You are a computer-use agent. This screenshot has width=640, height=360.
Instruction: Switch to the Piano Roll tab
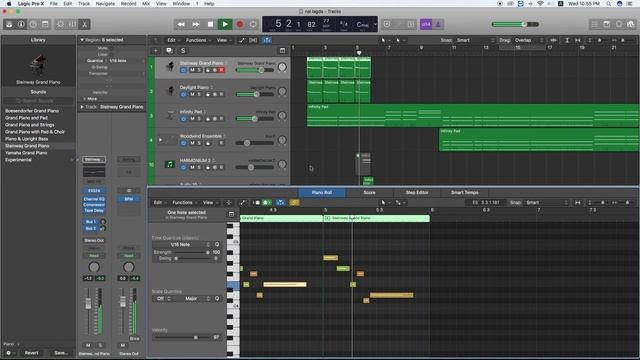coord(322,193)
